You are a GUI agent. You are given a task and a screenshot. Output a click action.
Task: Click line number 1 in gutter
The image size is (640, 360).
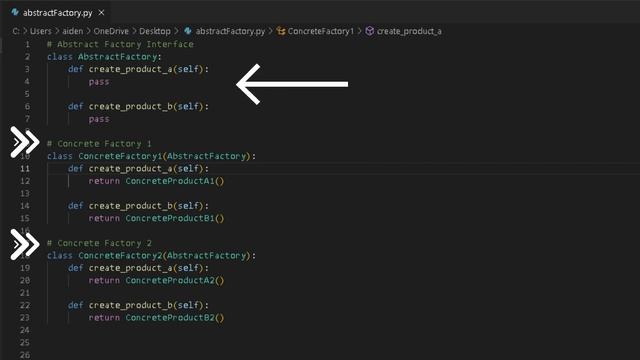(27, 44)
